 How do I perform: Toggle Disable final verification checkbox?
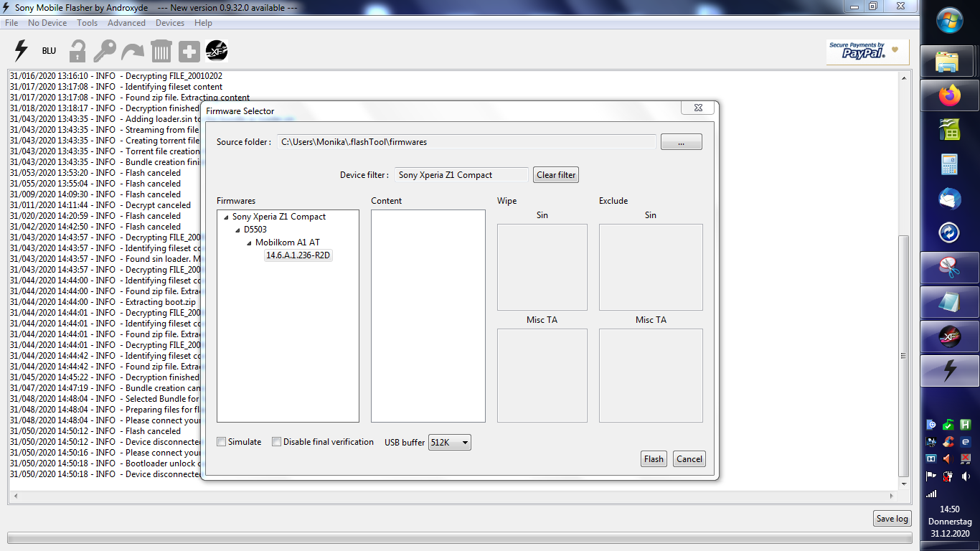pos(276,442)
